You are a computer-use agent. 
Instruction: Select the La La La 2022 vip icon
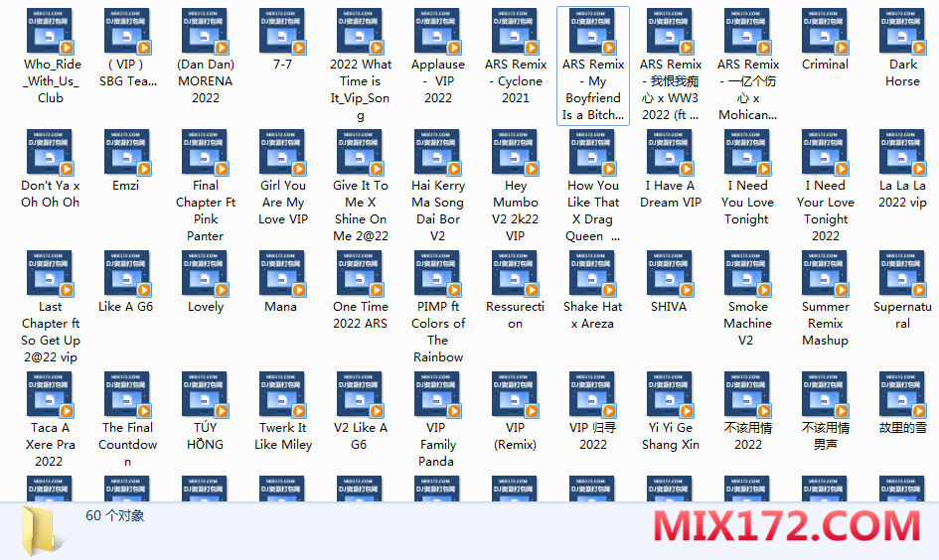coord(902,153)
